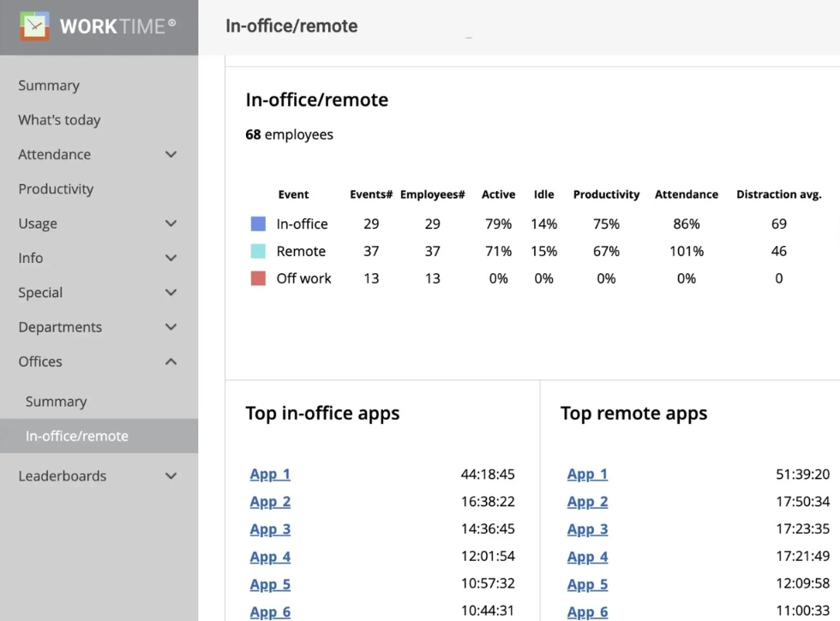Click the teal Remote color swatch
Screen dimensions: 840x621
pyautogui.click(x=258, y=251)
